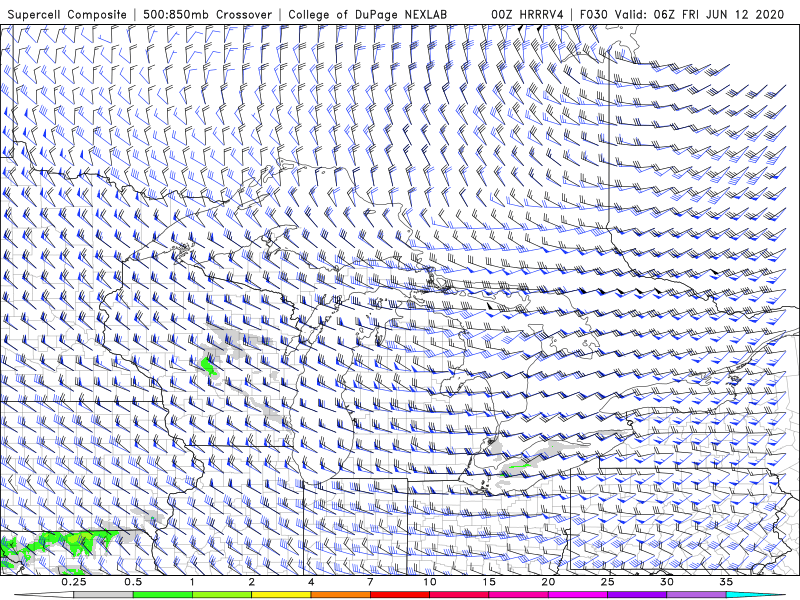Select the orange color bar segment
800x600 pixels.
(341, 595)
